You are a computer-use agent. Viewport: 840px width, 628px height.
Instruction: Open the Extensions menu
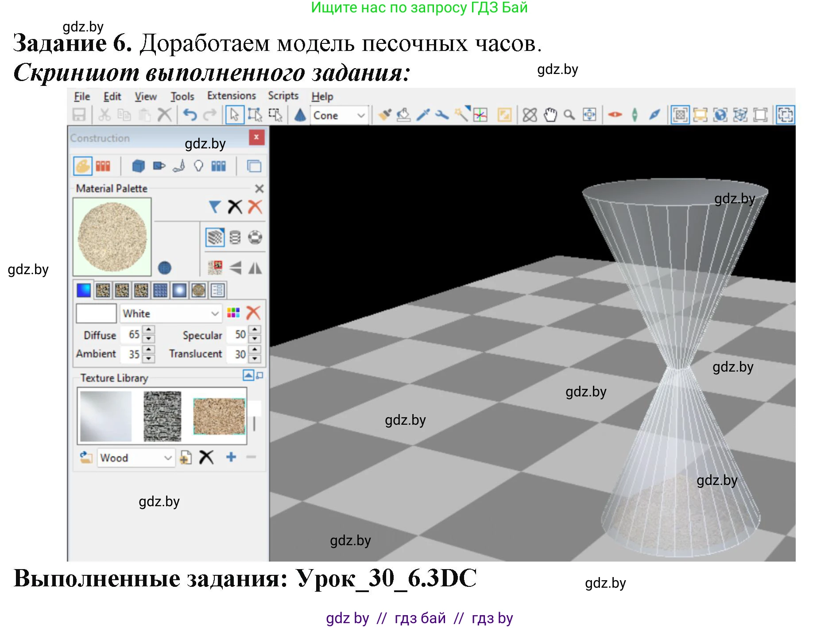(231, 96)
